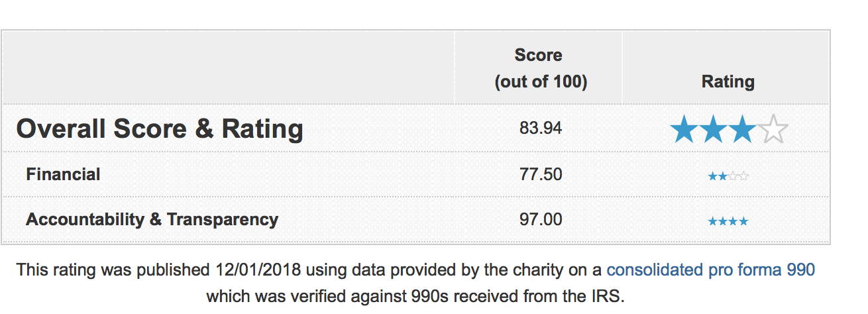
Task: Click the blank top-left header cell
Action: (x=228, y=68)
